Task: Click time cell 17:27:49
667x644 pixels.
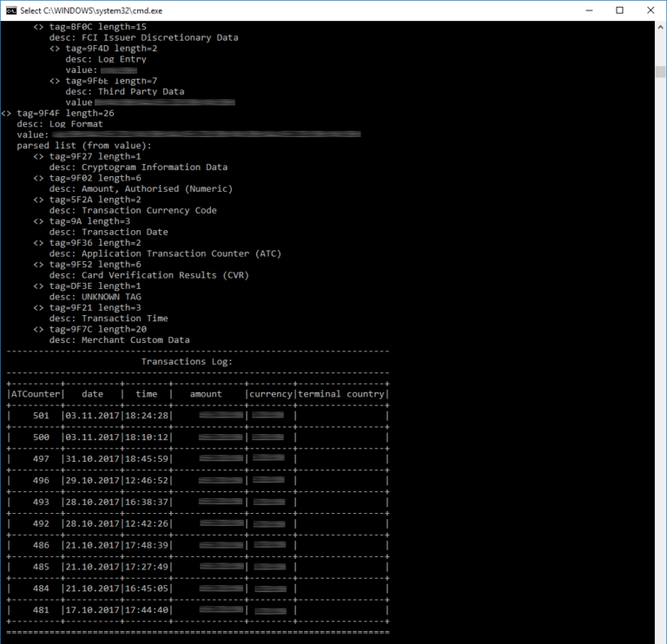Action: pyautogui.click(x=147, y=567)
